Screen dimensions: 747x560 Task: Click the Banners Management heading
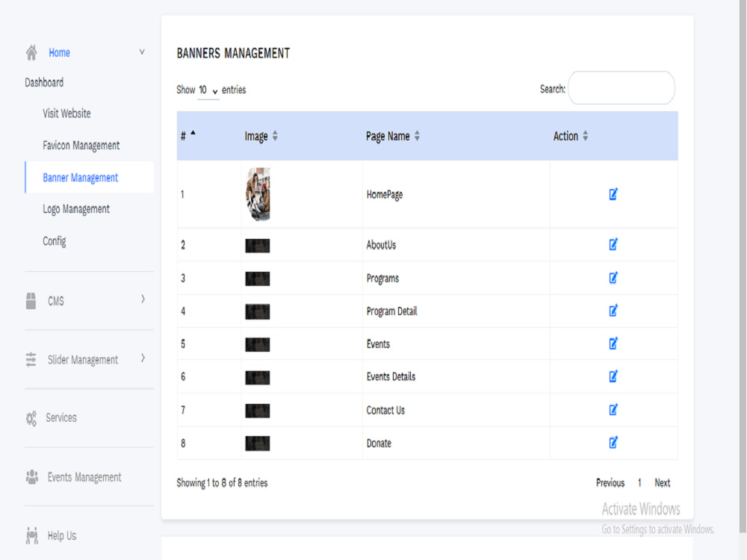(233, 53)
